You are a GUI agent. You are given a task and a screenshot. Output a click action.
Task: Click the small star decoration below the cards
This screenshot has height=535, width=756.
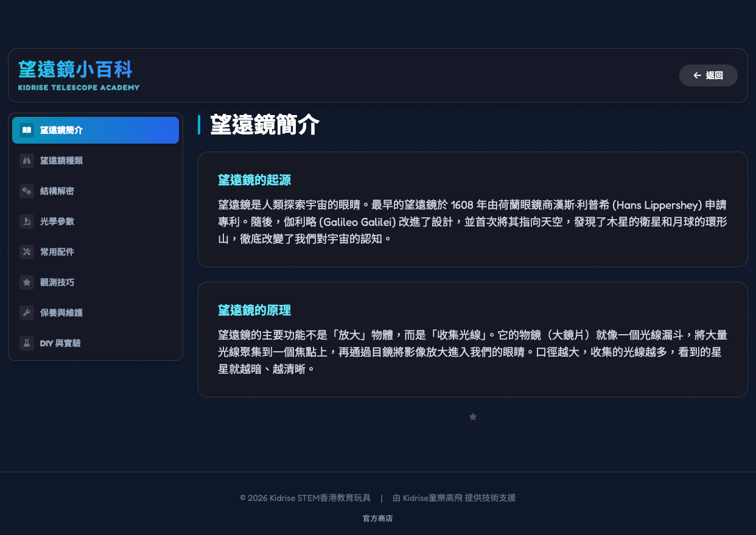pyautogui.click(x=473, y=417)
